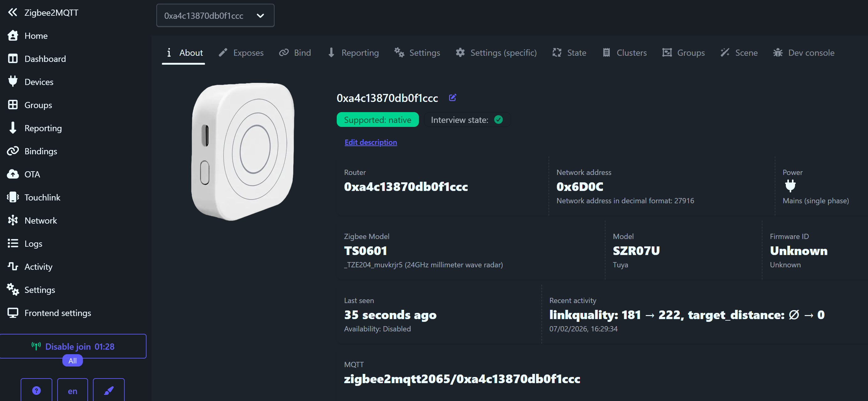Open theme picker with the paintbrush icon
Screen dimensions: 868x401
coord(108,391)
